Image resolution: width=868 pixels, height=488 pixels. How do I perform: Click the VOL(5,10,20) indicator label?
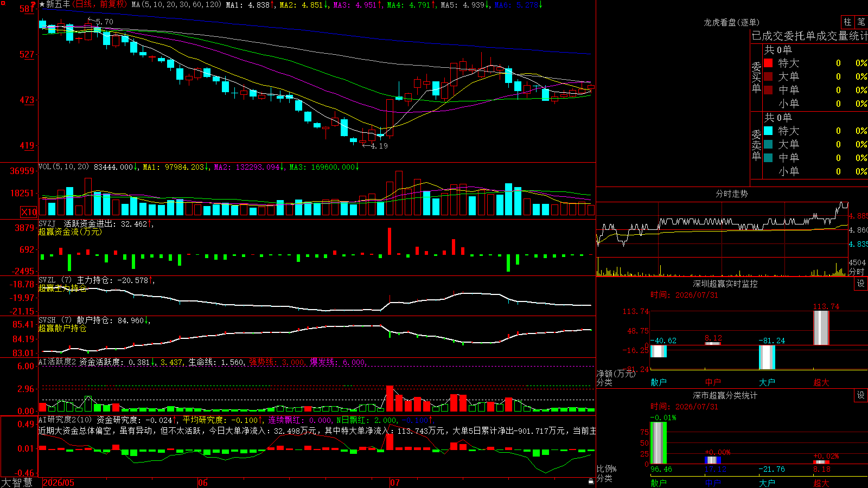64,167
